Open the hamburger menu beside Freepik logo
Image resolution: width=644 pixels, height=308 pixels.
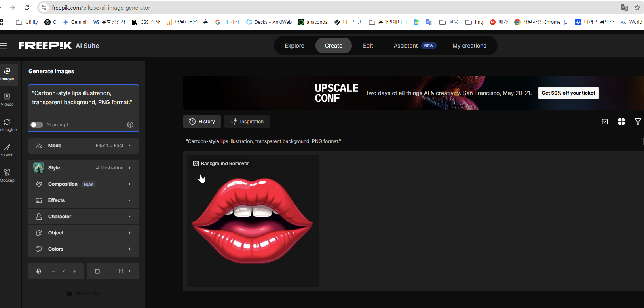point(4,46)
